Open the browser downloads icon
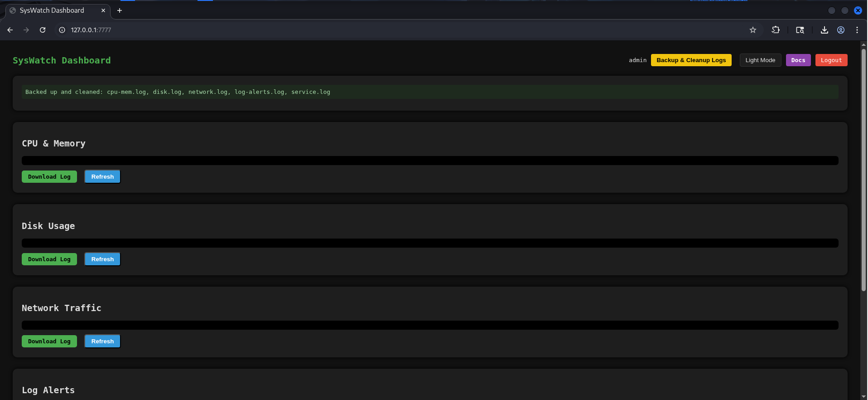The height and width of the screenshot is (400, 868). (x=825, y=30)
